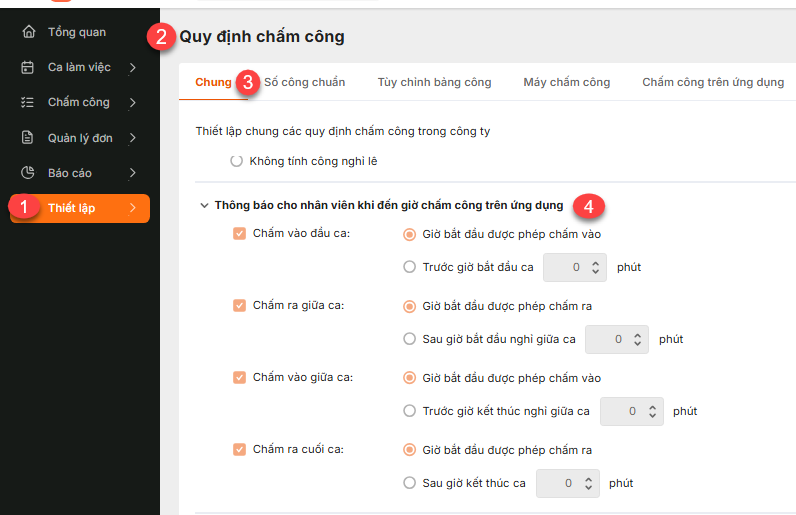This screenshot has height=515, width=796.
Task: Toggle the Chấm ra cuối ca checkbox
Action: click(x=239, y=450)
